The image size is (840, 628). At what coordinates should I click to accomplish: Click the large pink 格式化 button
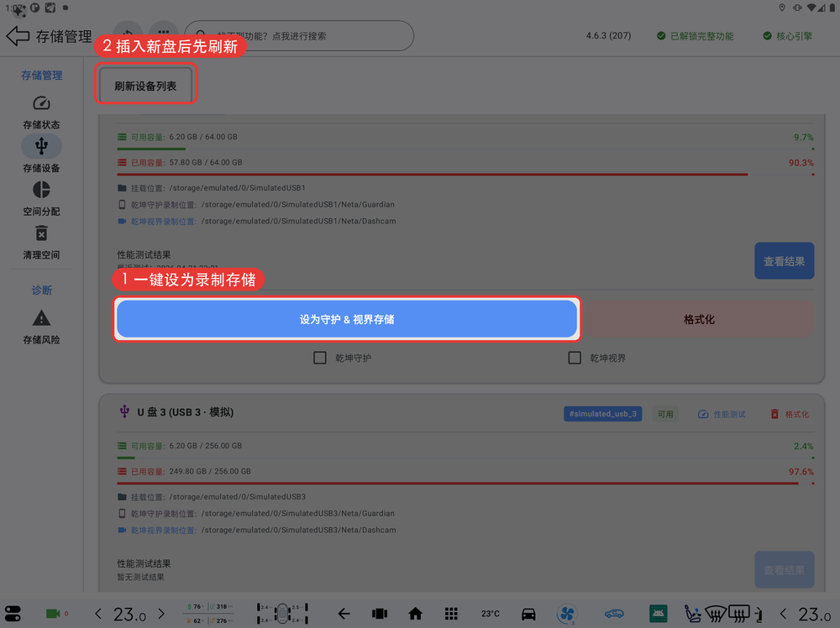point(699,319)
